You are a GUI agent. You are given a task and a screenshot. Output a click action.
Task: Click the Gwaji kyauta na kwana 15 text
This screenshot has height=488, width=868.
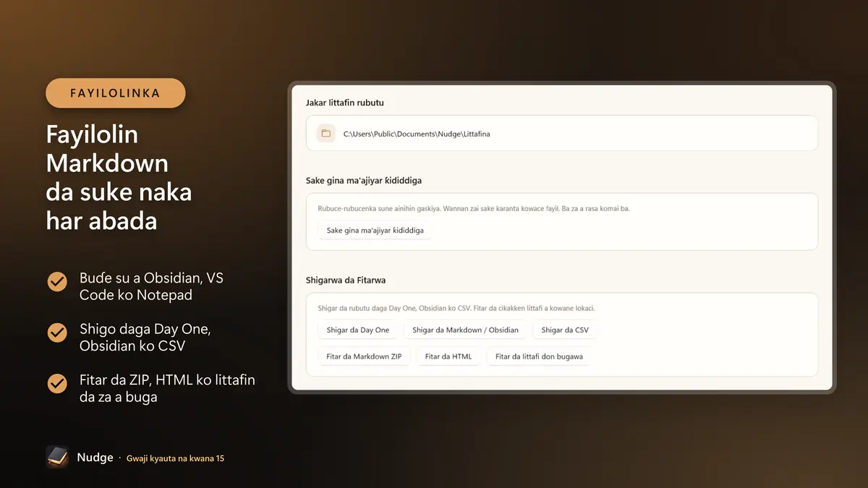(175, 458)
